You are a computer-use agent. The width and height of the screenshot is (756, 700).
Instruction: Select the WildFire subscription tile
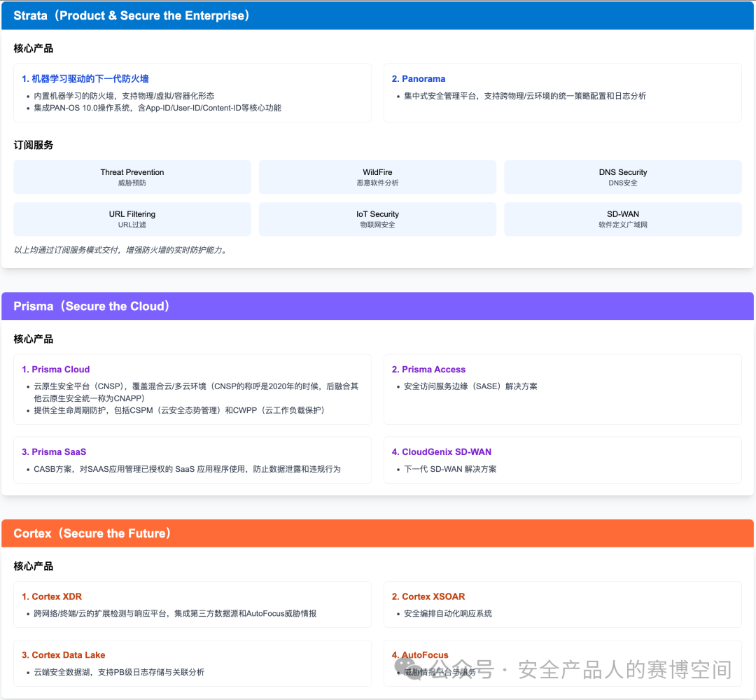click(377, 177)
